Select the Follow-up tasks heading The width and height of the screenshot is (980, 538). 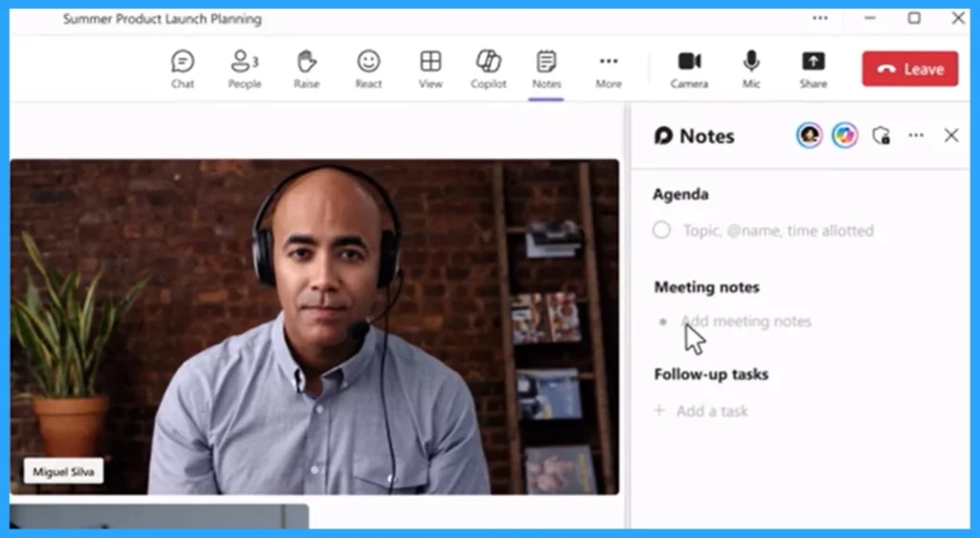[x=711, y=374]
